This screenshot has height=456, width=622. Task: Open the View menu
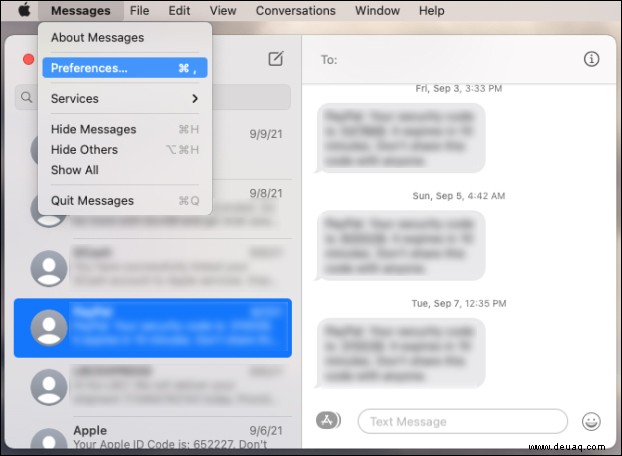[x=223, y=11]
